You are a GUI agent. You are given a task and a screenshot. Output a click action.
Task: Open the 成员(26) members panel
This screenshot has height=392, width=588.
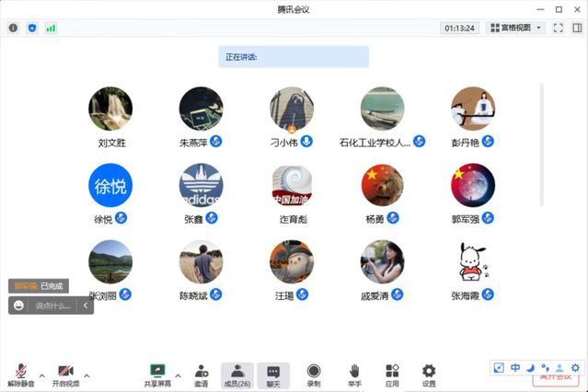tap(236, 374)
